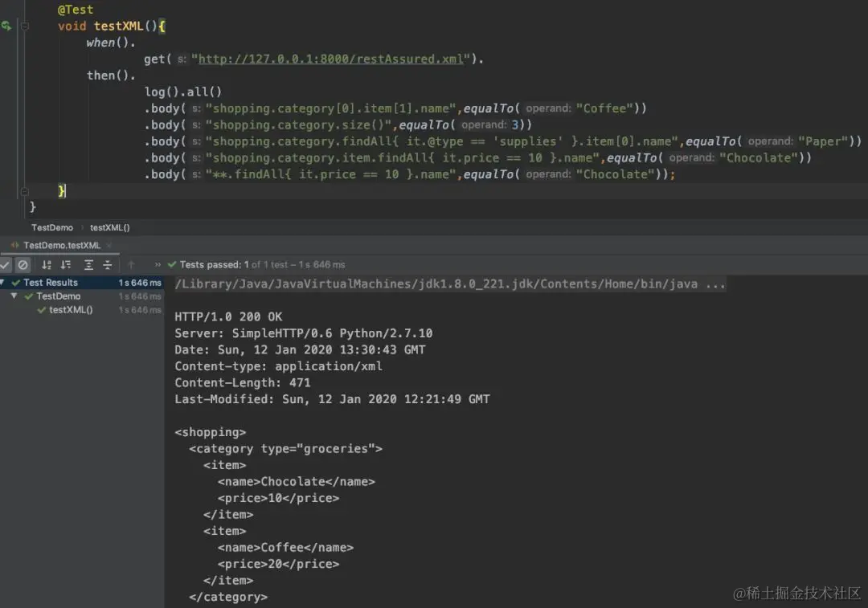Toggle the Show Ignored tests button
Viewport: 868px width, 608px height.
[23, 265]
